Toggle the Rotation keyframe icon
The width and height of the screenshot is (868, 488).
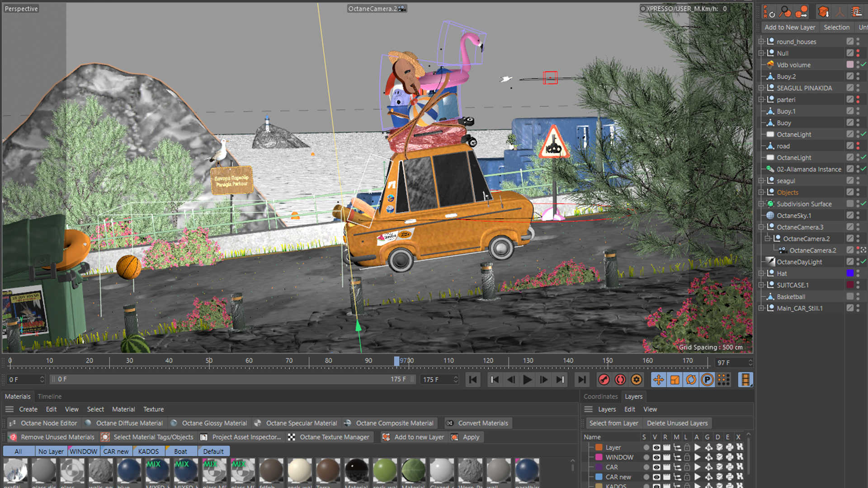(x=691, y=380)
